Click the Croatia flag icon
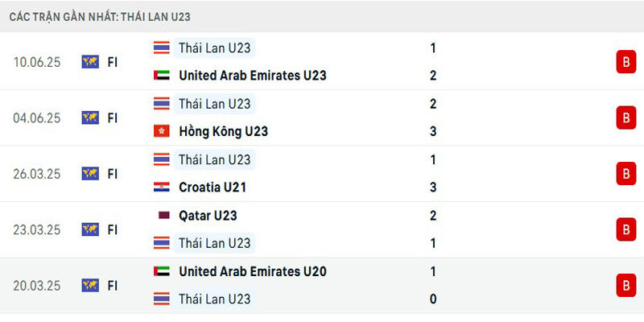The height and width of the screenshot is (322, 644). [162, 188]
